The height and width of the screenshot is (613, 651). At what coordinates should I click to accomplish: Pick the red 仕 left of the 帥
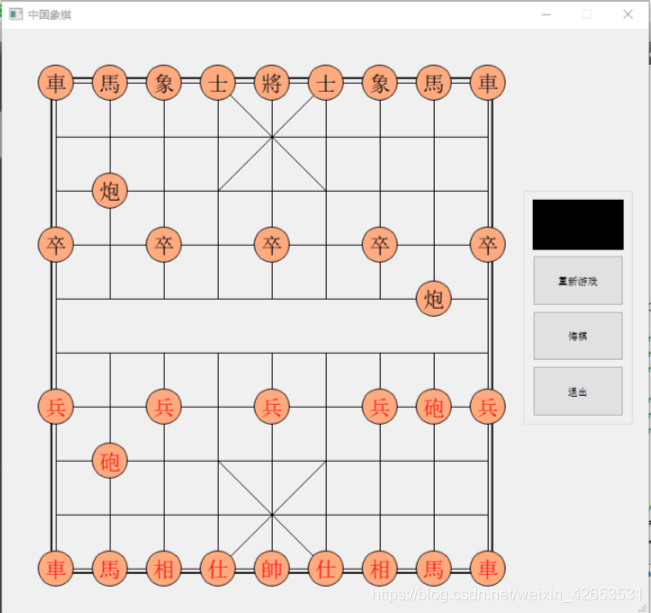(218, 569)
